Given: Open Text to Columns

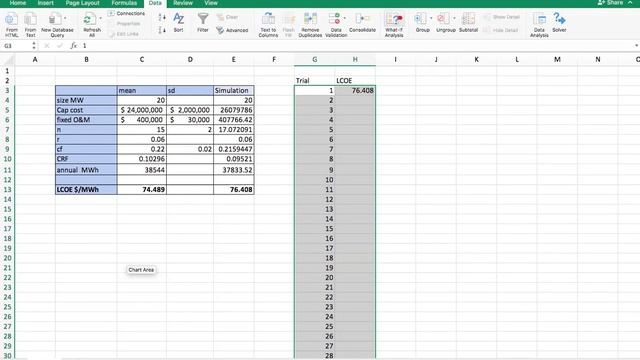Looking at the screenshot, I should [x=268, y=24].
